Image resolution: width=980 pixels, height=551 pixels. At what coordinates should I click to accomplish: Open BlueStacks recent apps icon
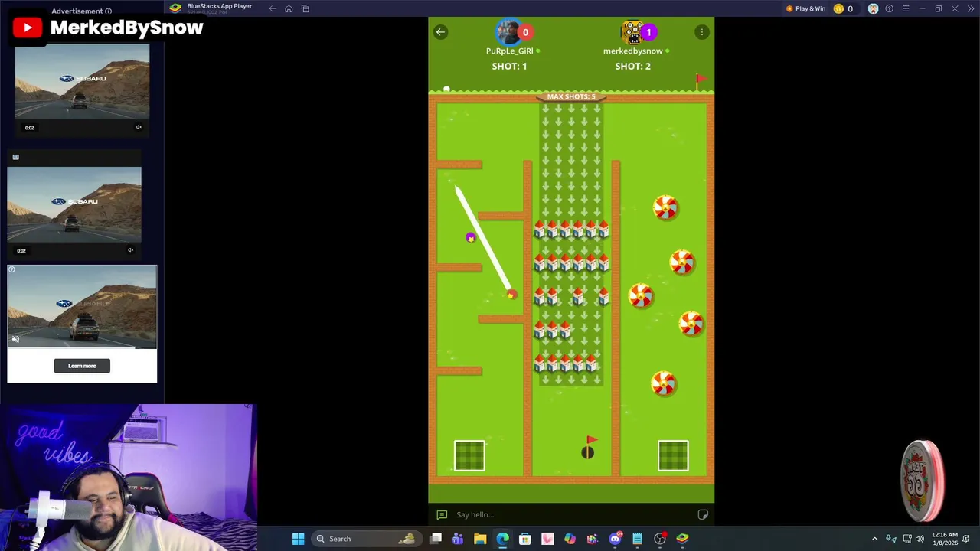[x=305, y=8]
